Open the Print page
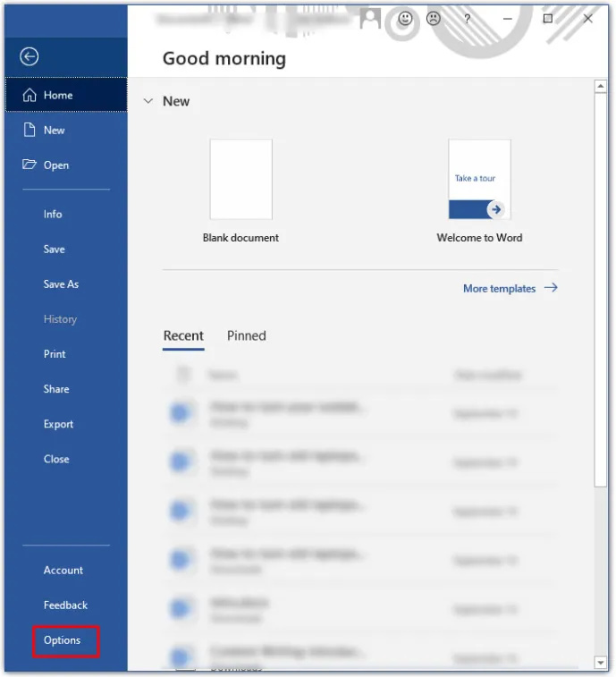616x677 pixels. tap(66, 354)
